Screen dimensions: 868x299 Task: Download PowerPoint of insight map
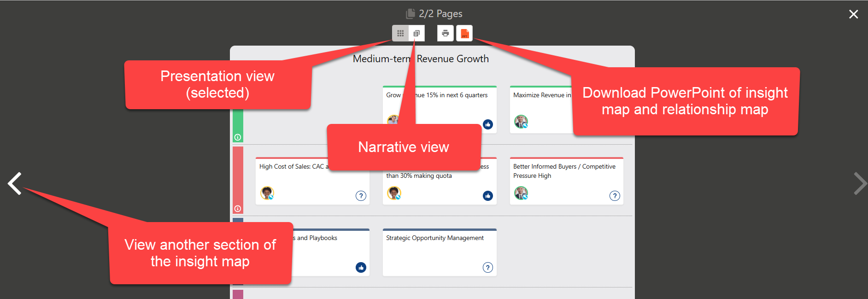click(464, 33)
